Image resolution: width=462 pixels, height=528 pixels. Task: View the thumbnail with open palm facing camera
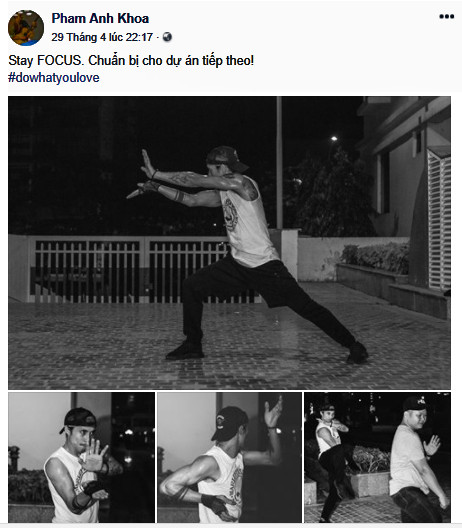(81, 457)
